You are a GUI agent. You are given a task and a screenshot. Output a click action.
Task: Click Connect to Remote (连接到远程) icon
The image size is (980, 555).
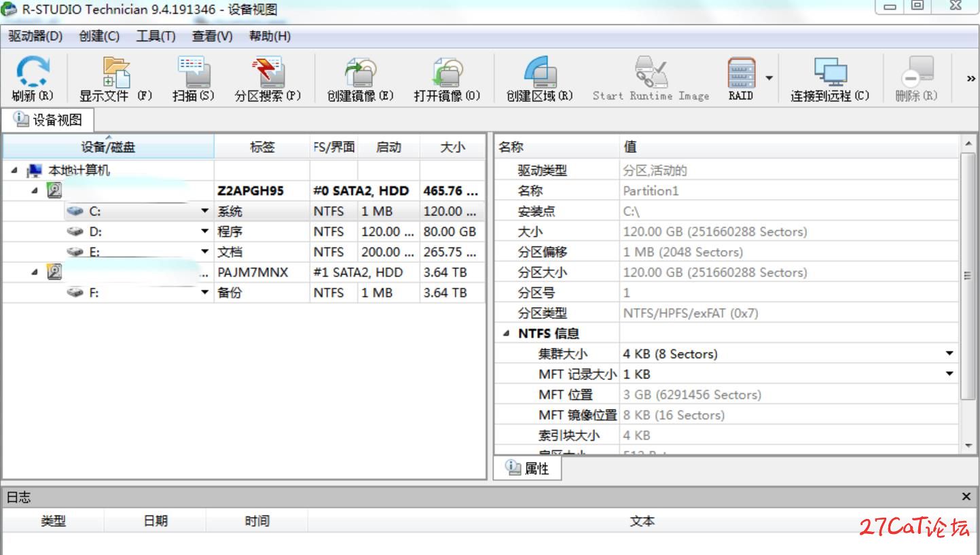[x=830, y=73]
